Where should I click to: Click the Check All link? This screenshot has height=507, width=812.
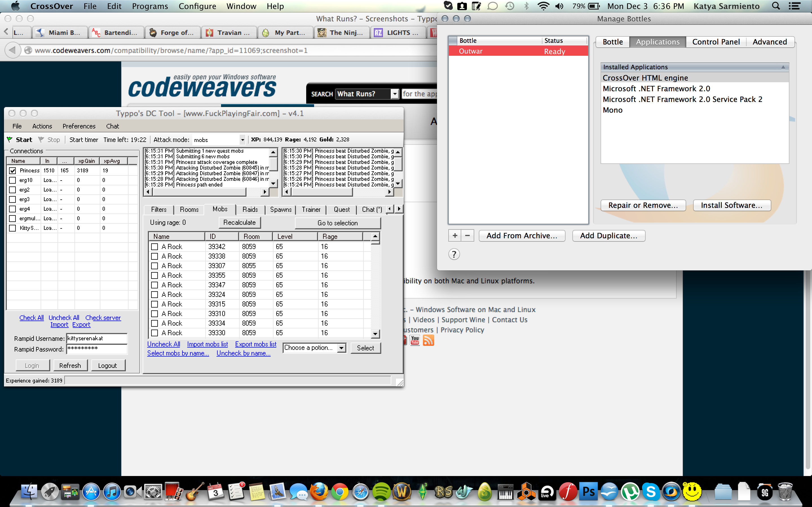tap(31, 317)
